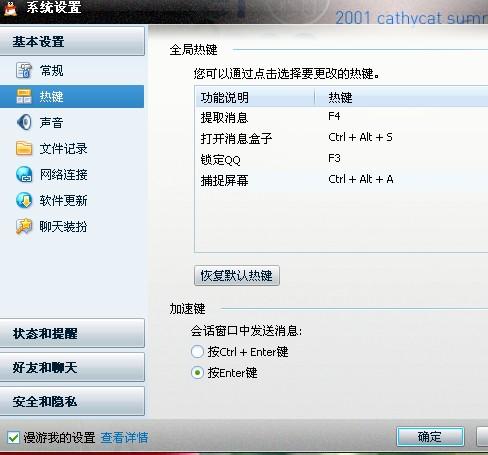Viewport: 488px width, 455px height.
Task: Click the 热键 hotkey icon
Action: point(24,96)
